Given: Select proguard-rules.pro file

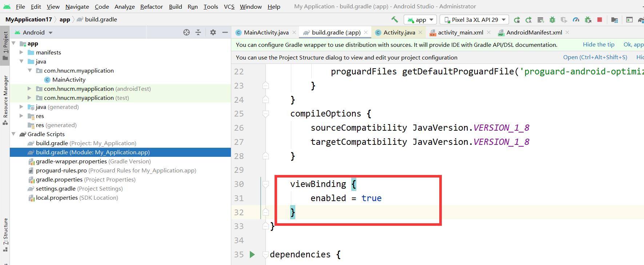Looking at the screenshot, I should pyautogui.click(x=120, y=170).
